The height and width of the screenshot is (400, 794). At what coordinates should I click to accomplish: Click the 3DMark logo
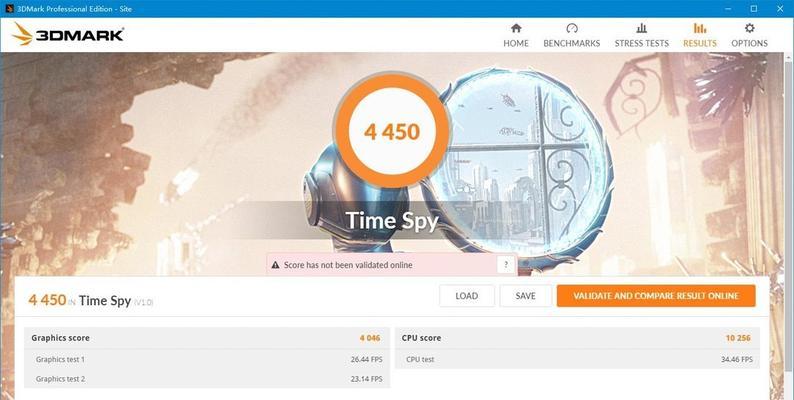[68, 34]
